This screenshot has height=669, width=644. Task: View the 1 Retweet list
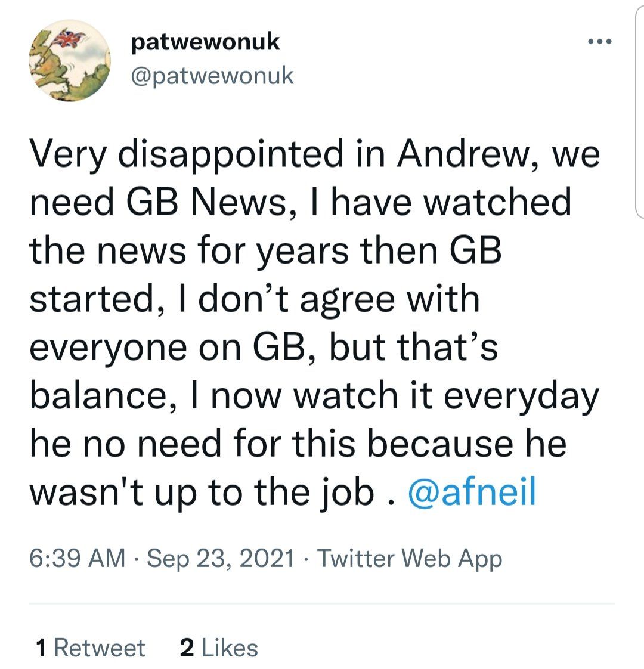pos(90,648)
